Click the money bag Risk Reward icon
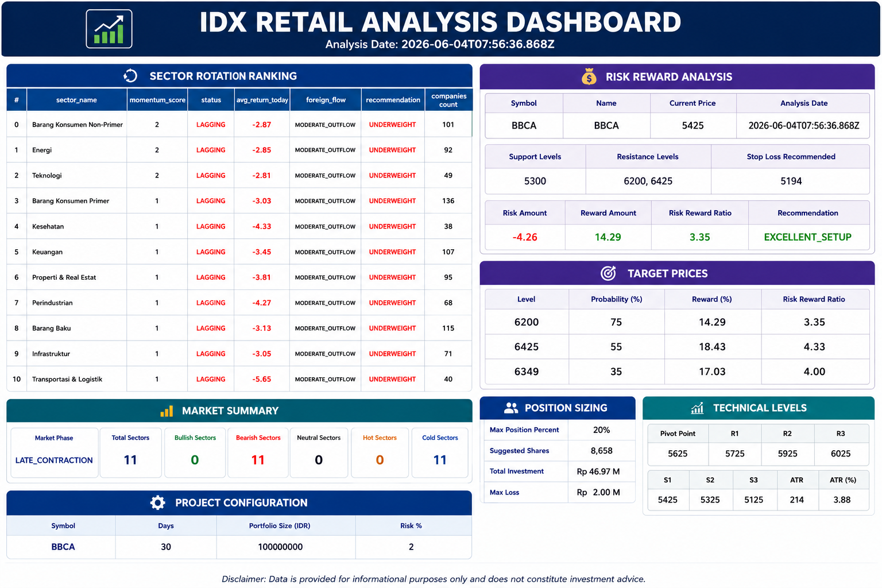Viewport: 882px width, 588px height. (x=589, y=76)
